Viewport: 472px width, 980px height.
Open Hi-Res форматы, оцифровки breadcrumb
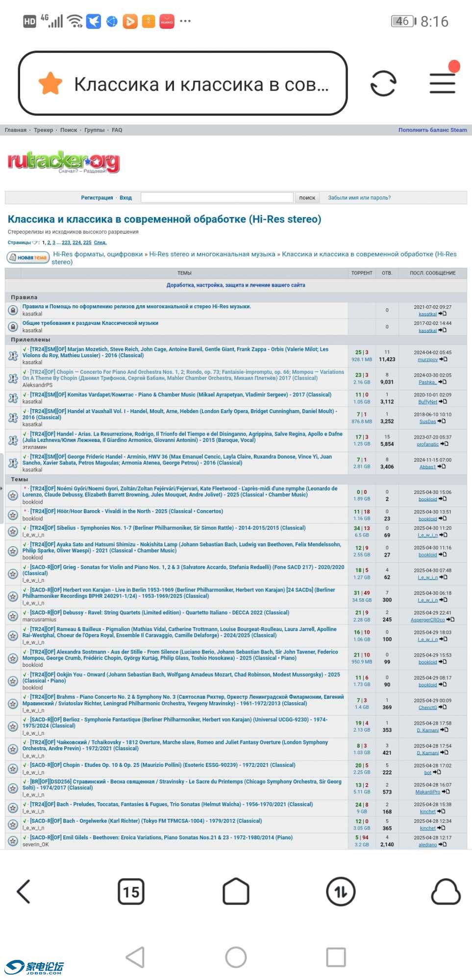(x=98, y=254)
